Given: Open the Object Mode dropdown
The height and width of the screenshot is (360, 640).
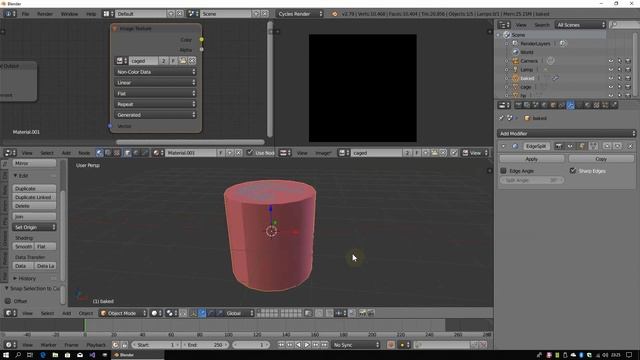Looking at the screenshot, I should coord(123,313).
